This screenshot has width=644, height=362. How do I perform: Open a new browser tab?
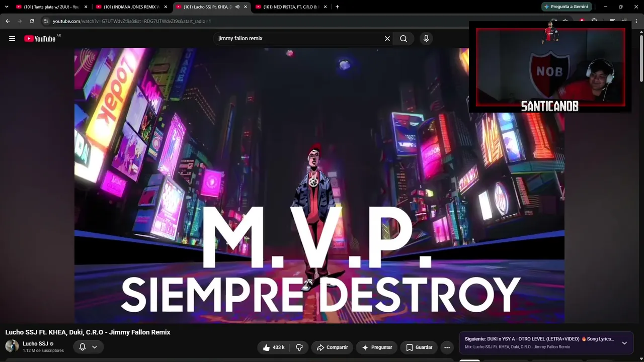click(337, 7)
